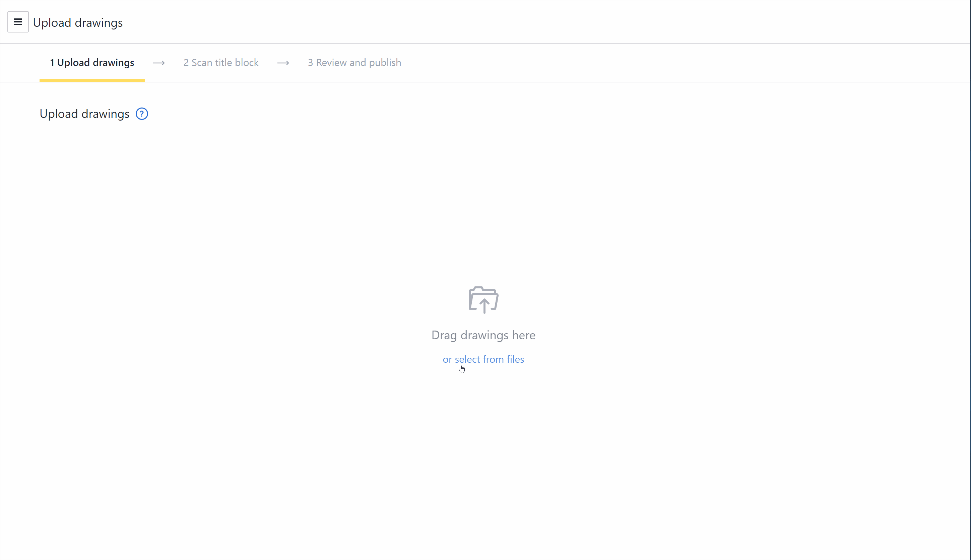Click the Upload drawings section heading

(x=84, y=114)
